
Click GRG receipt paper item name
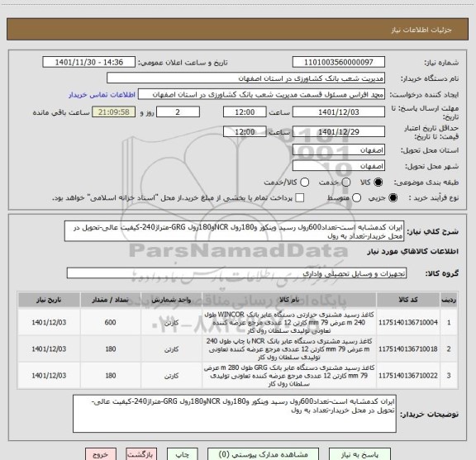pyautogui.click(x=289, y=375)
